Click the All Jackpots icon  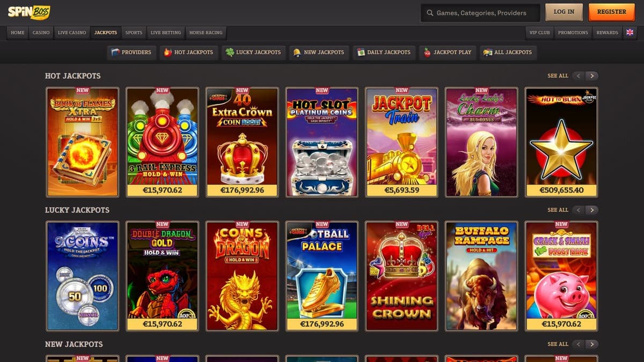click(x=487, y=52)
